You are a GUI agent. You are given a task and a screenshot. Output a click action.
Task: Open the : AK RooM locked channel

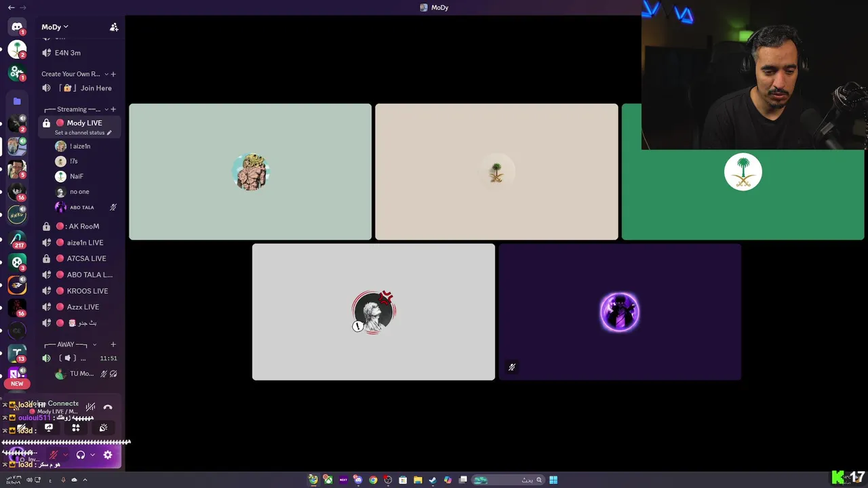click(80, 226)
